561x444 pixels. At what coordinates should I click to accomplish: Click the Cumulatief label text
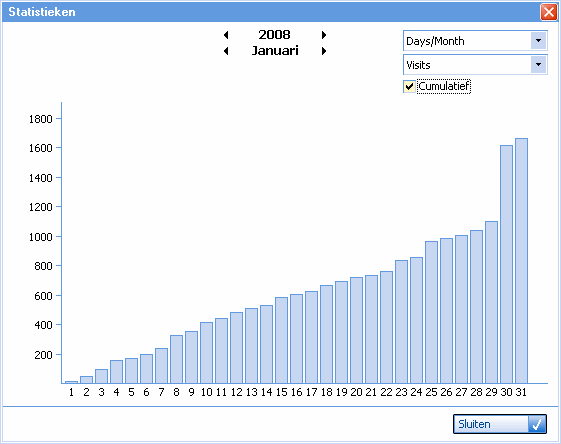click(444, 86)
